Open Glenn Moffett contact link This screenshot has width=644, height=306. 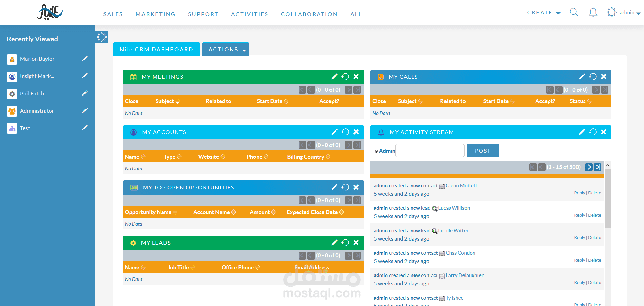point(461,186)
